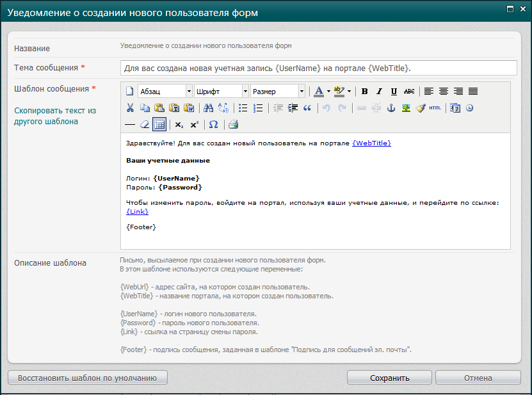Viewport: 532px width, 395px height.
Task: Apply superscript formatting
Action: click(x=194, y=125)
